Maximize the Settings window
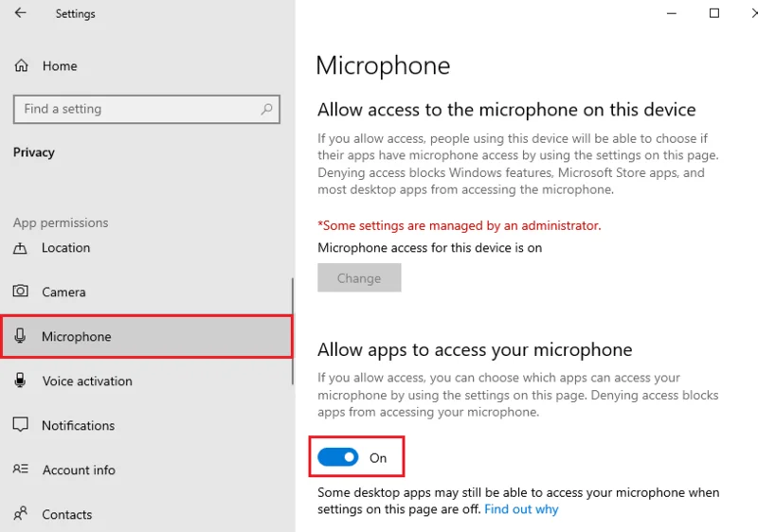Screen dimensions: 758x532 coord(714,13)
